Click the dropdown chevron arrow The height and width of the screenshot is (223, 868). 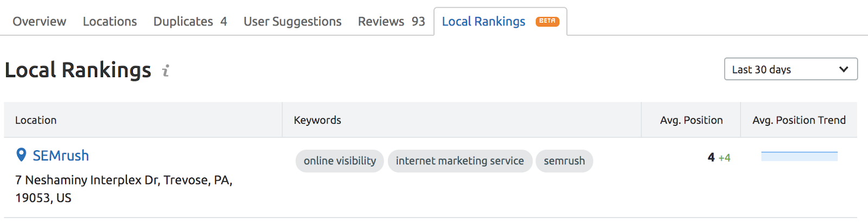[844, 69]
